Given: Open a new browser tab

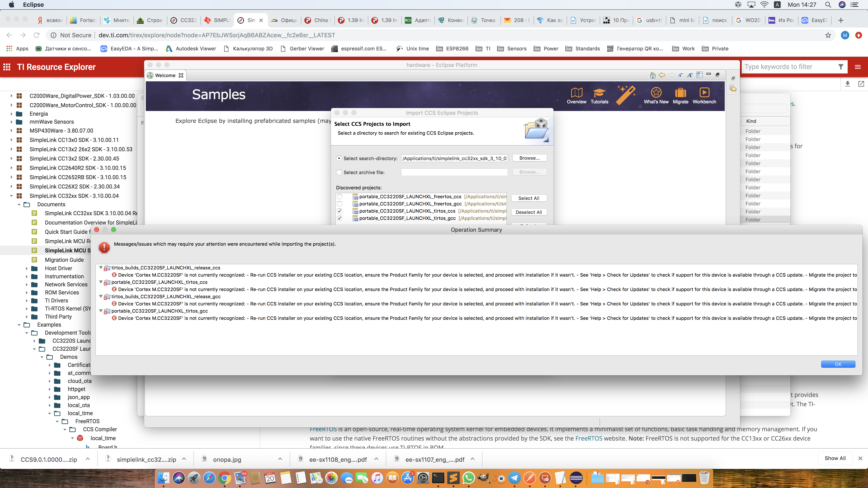Looking at the screenshot, I should tap(840, 21).
